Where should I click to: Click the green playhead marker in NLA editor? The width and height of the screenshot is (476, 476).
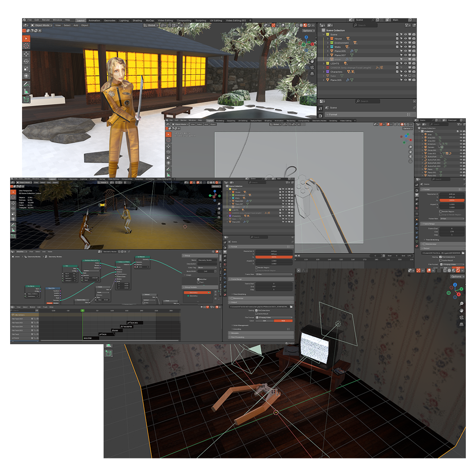(82, 311)
